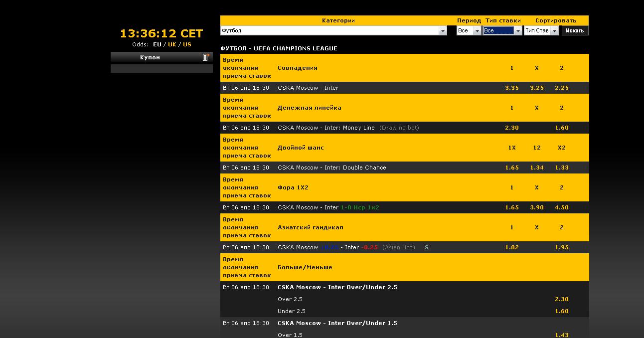Screen dimensions: 644x338
Task: Select 1-0 Hcp odds 4.50 for Inter
Action: [562, 207]
